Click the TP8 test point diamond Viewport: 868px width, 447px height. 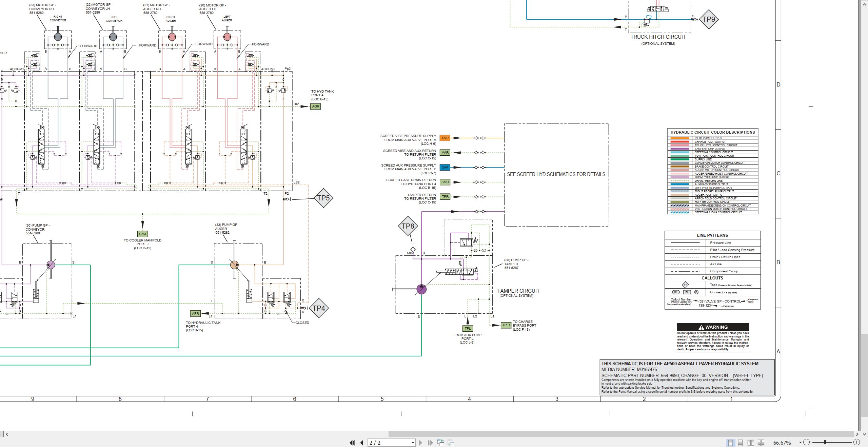(x=408, y=226)
